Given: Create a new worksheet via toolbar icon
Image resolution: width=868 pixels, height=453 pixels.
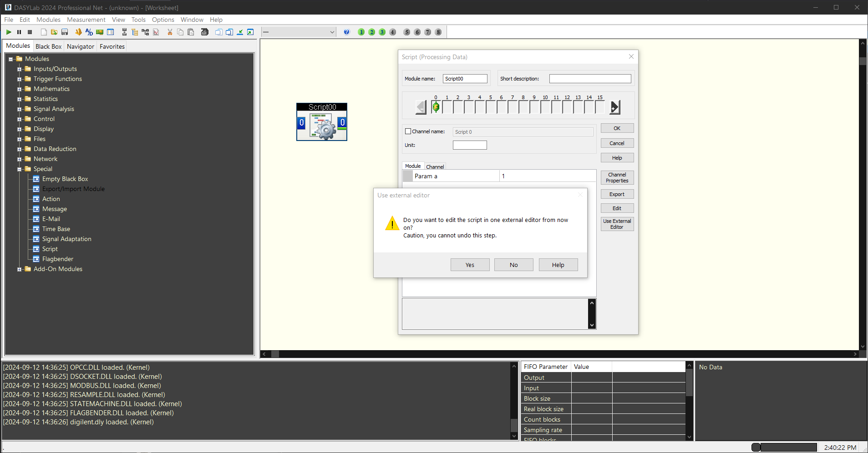Looking at the screenshot, I should [43, 32].
